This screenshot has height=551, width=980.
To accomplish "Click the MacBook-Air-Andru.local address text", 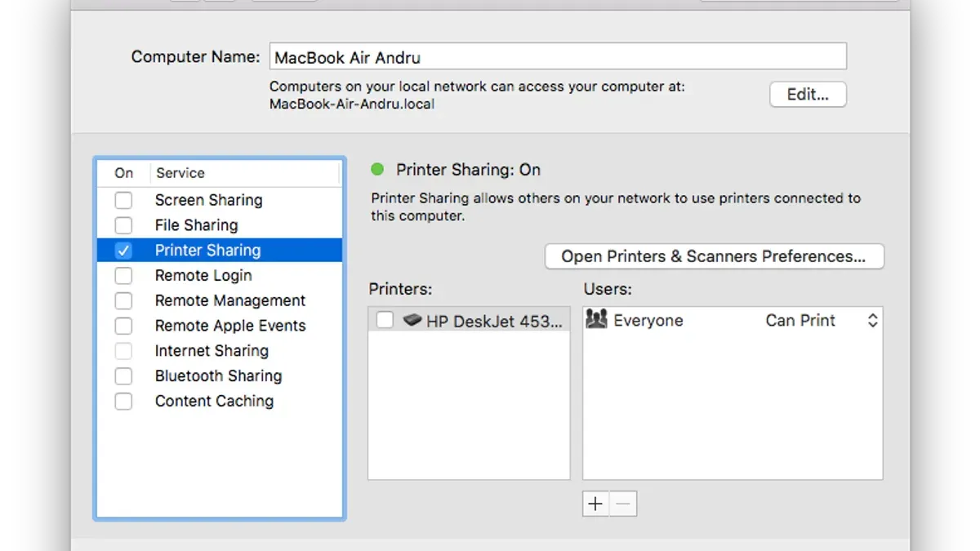I will (352, 104).
